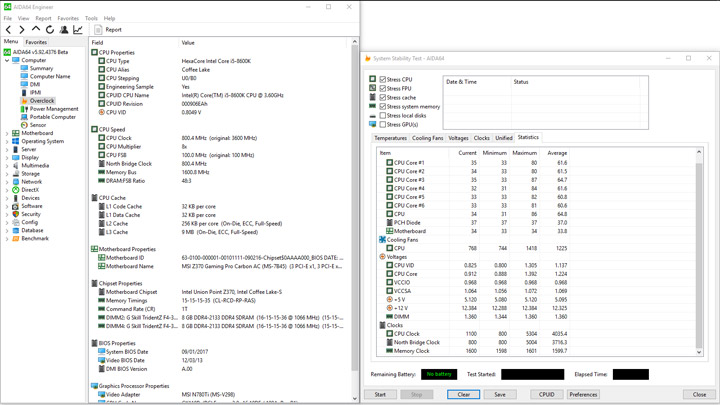Expand the Display tree node

[x=7, y=158]
